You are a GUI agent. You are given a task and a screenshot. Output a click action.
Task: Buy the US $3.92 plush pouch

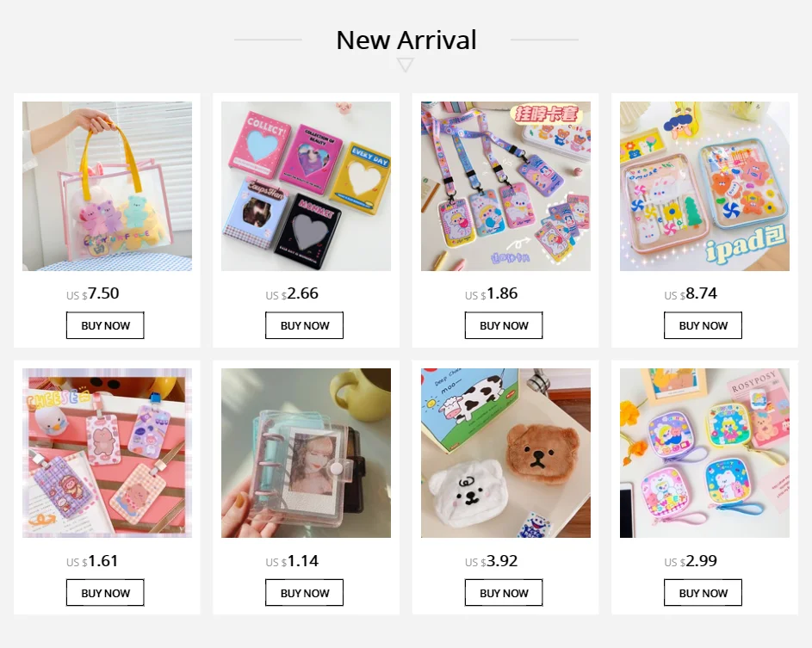(x=504, y=593)
